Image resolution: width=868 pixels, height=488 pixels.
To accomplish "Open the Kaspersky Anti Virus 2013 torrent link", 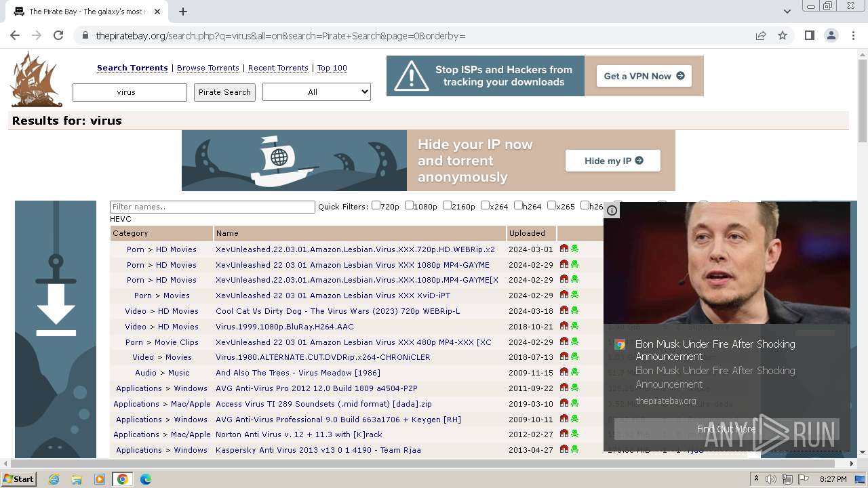I will [318, 450].
